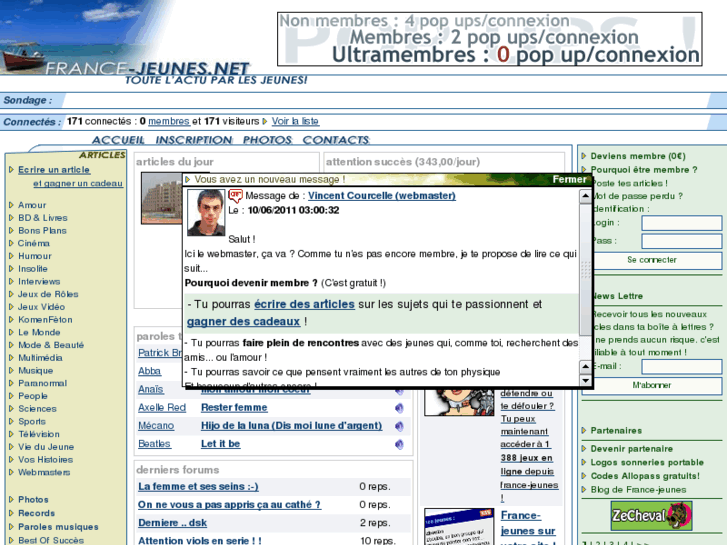This screenshot has height=545, width=727.
Task: Open the People category
Action: (x=32, y=396)
